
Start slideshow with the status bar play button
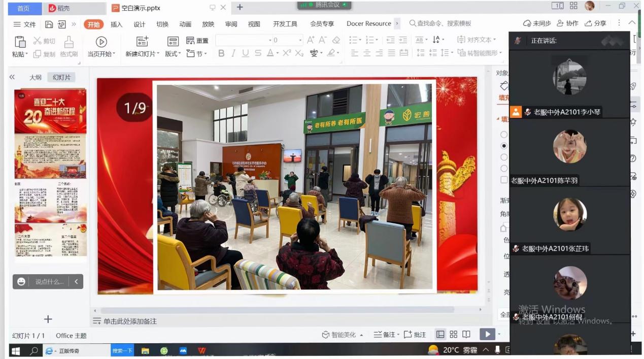click(487, 334)
